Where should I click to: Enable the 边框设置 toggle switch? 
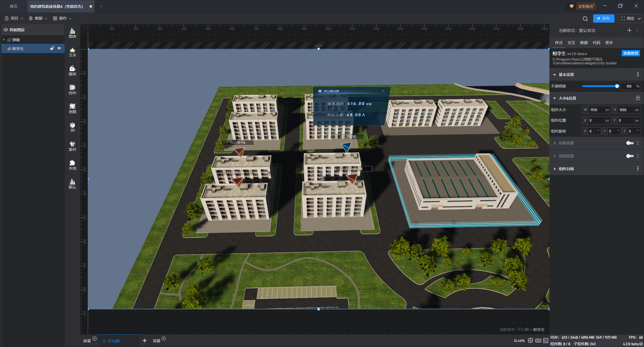coord(630,143)
